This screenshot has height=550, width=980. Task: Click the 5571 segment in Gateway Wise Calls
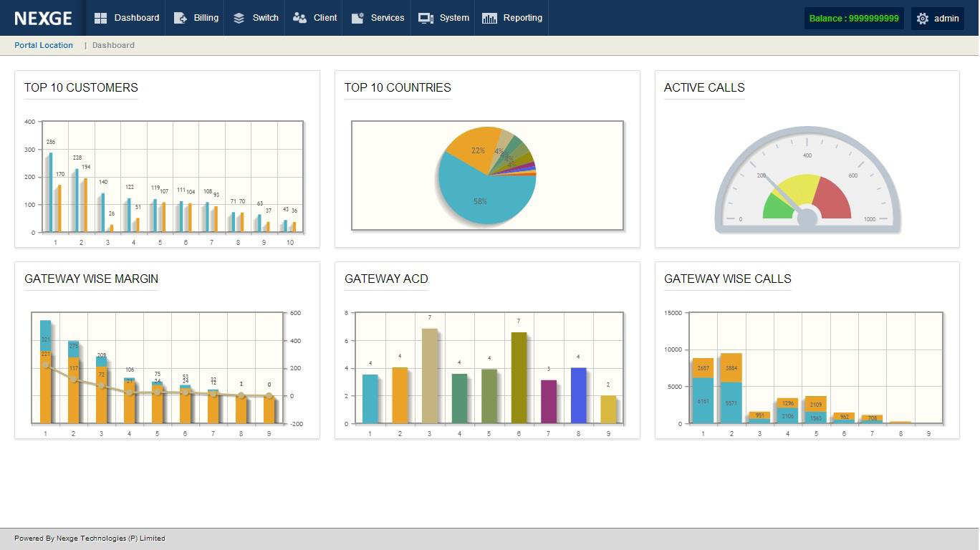(x=731, y=402)
